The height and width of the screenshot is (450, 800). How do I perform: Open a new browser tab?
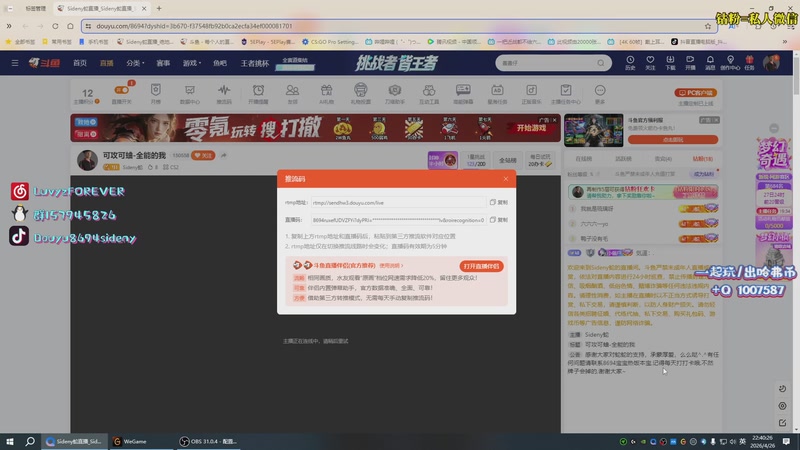click(x=159, y=8)
